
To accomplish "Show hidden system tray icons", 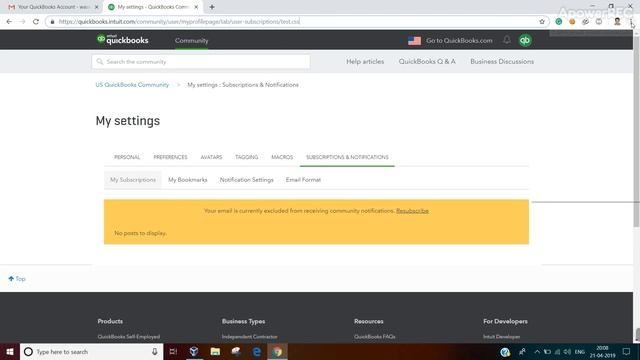I will click(537, 352).
